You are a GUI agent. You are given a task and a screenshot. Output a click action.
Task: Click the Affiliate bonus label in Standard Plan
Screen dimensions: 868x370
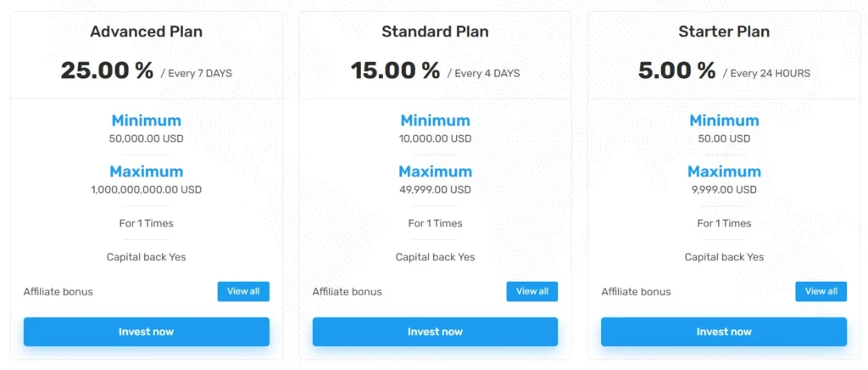[347, 292]
